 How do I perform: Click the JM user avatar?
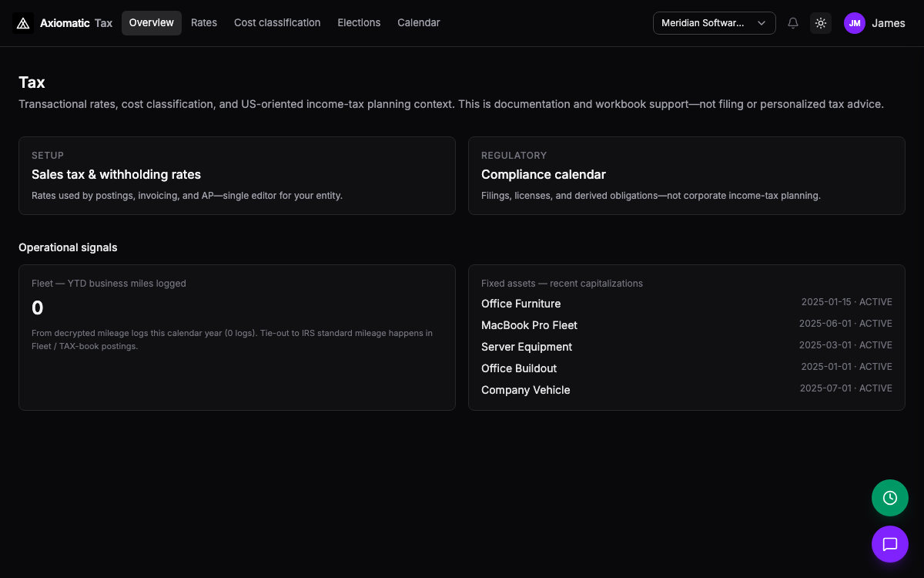coord(855,23)
